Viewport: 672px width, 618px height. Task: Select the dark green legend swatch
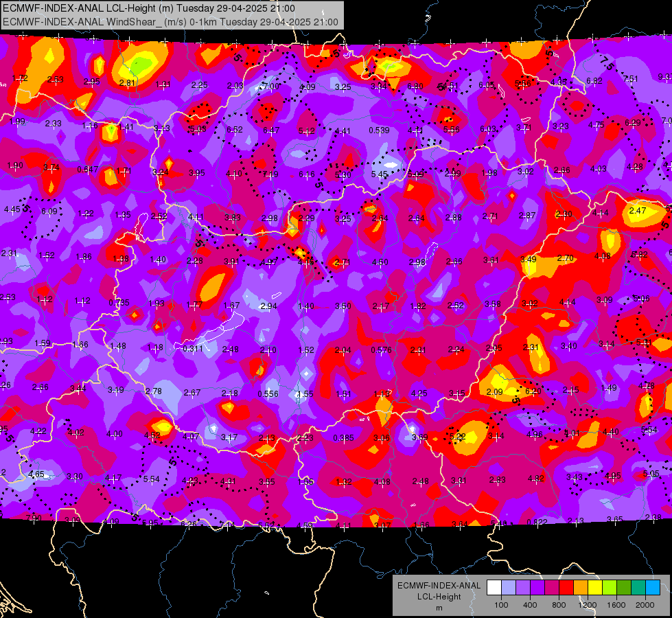(624, 588)
